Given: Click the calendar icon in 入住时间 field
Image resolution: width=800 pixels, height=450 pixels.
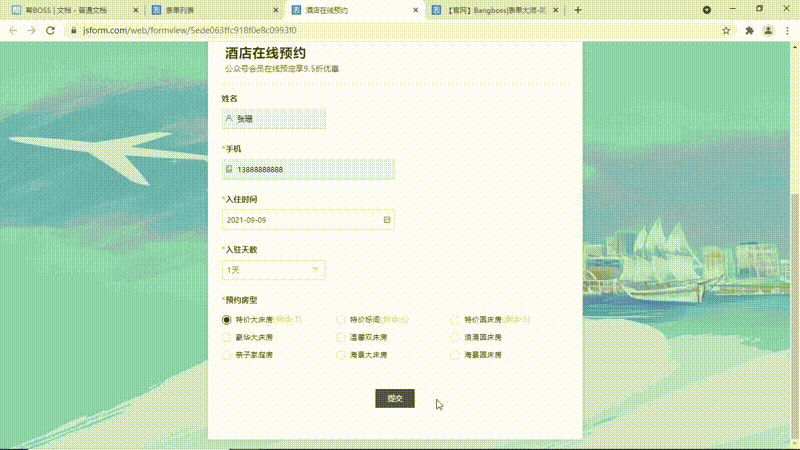Looking at the screenshot, I should click(x=387, y=219).
